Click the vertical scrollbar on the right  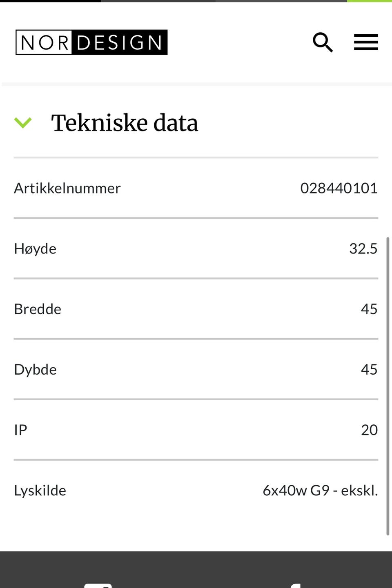(388, 386)
